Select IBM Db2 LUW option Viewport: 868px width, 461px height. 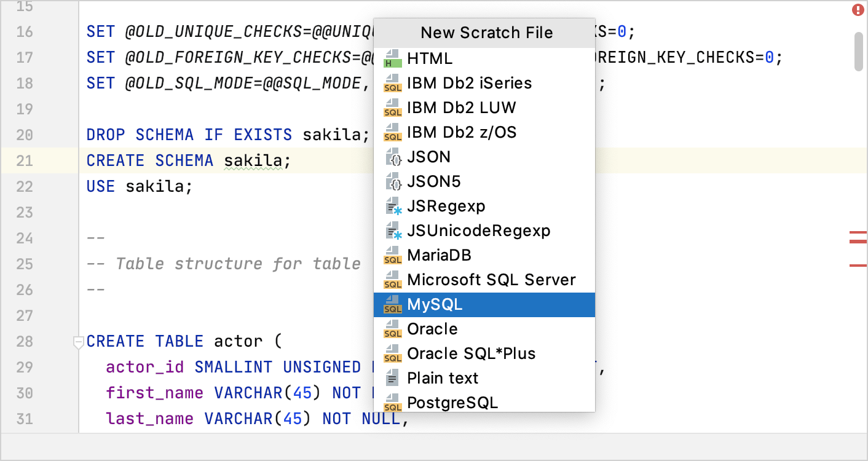click(x=461, y=108)
